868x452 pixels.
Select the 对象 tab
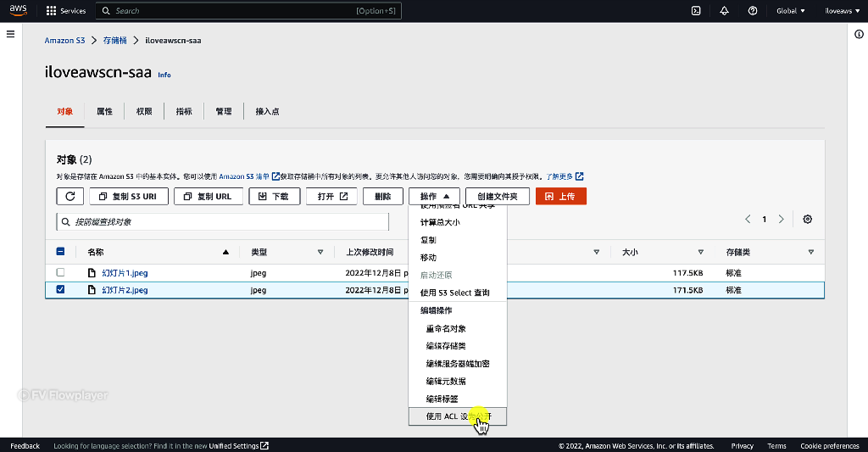(x=64, y=111)
